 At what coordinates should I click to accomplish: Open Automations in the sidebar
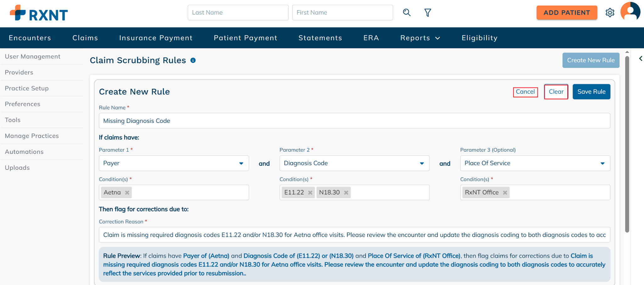pyautogui.click(x=24, y=152)
